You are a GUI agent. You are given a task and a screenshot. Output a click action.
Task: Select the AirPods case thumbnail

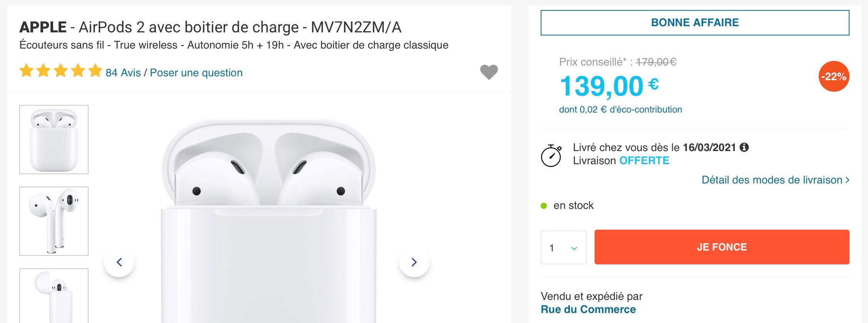point(54,139)
